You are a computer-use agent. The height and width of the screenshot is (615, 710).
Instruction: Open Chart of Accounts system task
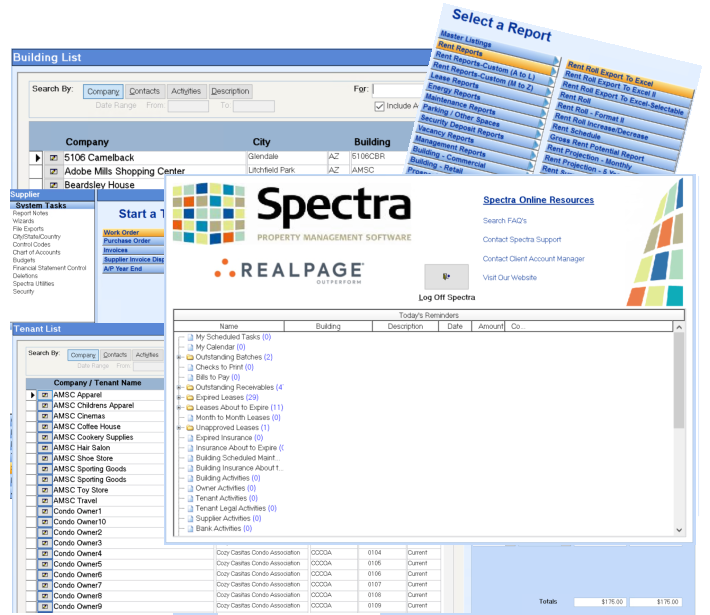tap(36, 253)
